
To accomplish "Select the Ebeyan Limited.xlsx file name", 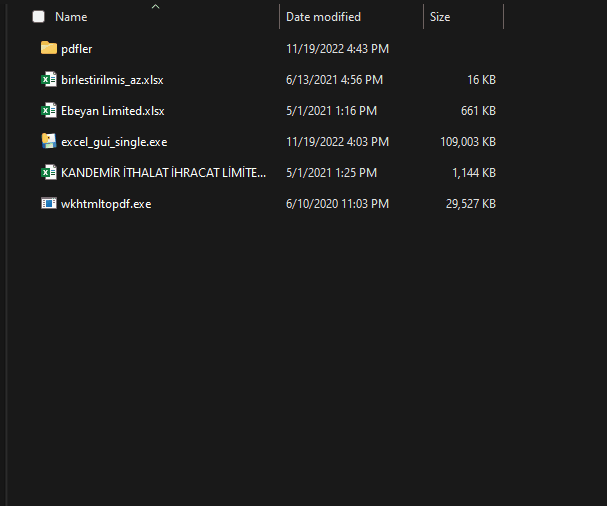I will 112,110.
